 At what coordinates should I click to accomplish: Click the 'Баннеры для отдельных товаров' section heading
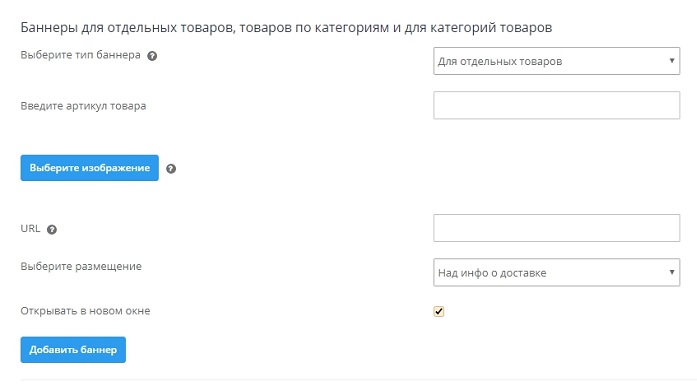click(286, 28)
